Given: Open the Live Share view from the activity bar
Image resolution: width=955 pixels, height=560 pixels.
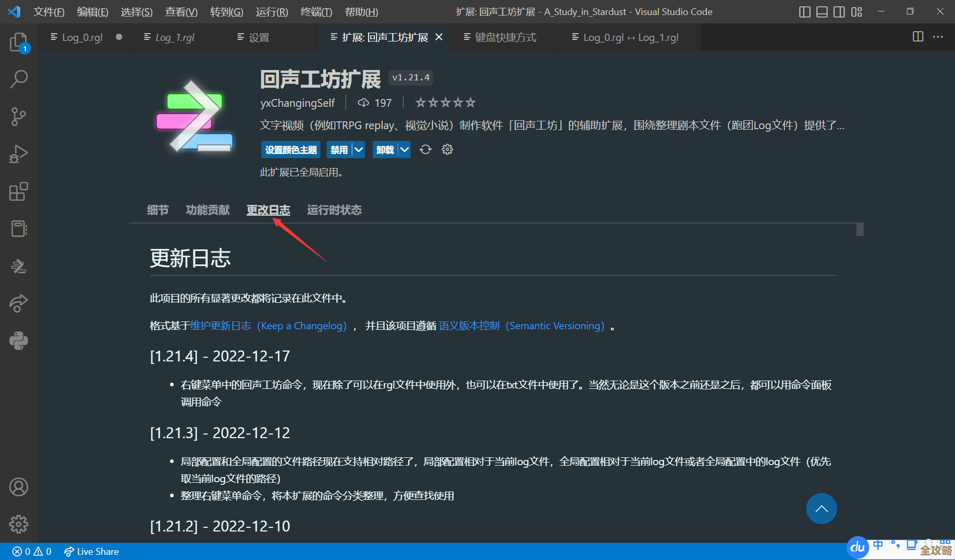Looking at the screenshot, I should 19,303.
